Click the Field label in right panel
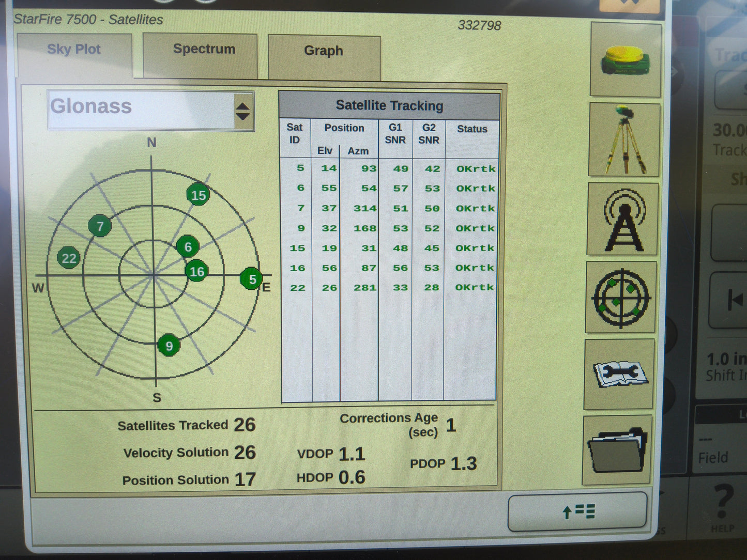This screenshot has height=560, width=747. (x=713, y=458)
